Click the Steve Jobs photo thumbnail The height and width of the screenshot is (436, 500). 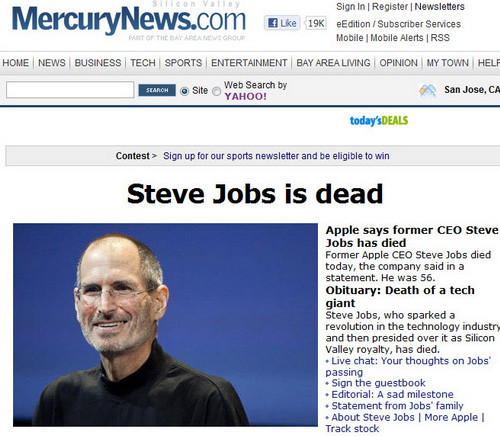pos(165,325)
